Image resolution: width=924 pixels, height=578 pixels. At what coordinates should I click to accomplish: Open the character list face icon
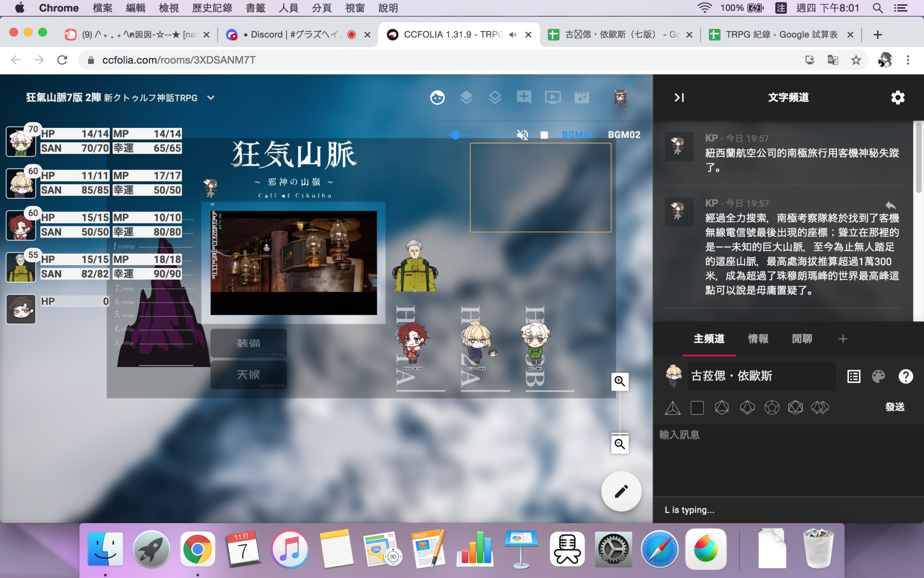(437, 98)
